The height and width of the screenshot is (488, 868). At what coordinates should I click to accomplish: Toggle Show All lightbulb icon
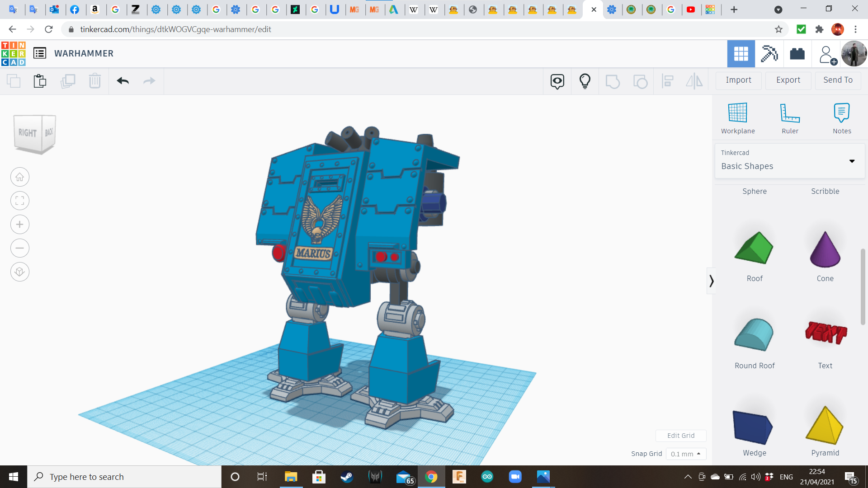(x=585, y=81)
